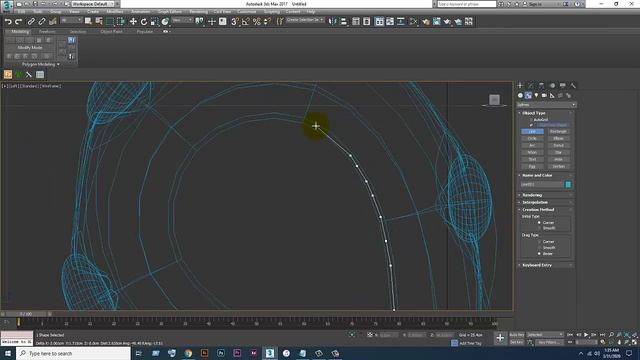
Task: Open the Modifiers menu
Action: 115,11
